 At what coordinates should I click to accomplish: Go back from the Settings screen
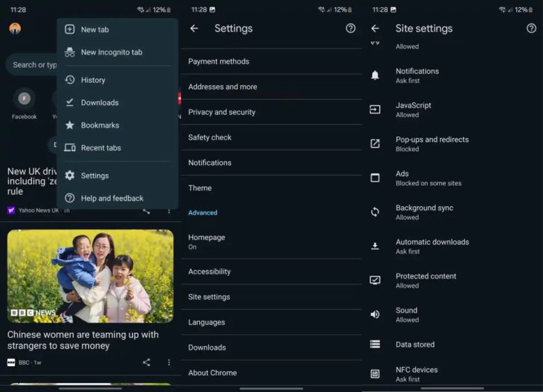point(194,29)
